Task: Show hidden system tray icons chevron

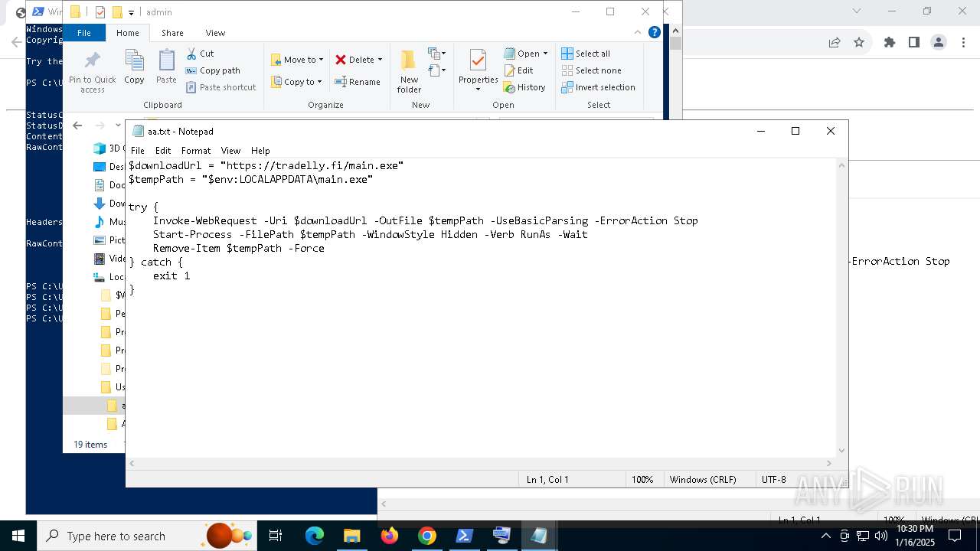Action: tap(826, 536)
